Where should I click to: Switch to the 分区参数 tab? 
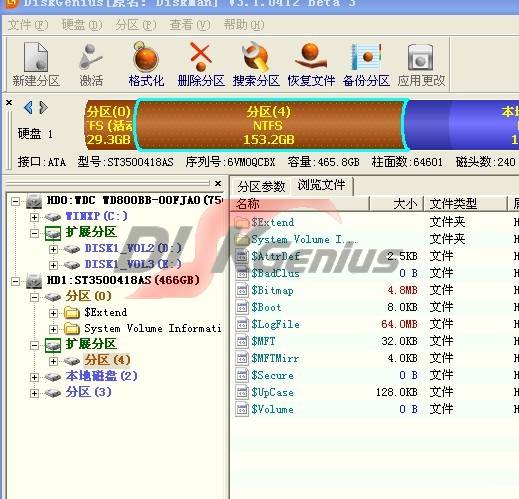point(261,186)
